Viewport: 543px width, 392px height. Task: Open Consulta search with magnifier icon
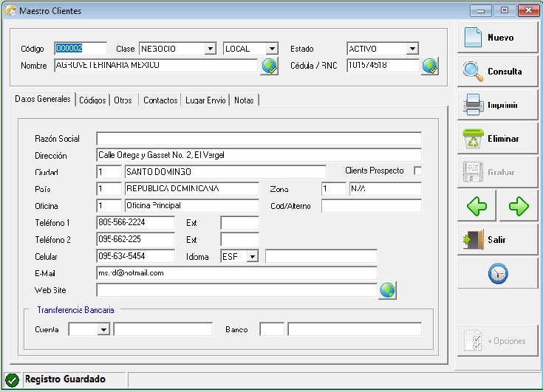click(497, 72)
